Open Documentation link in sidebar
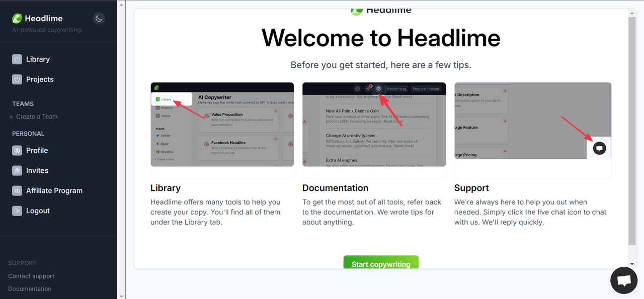Viewport: 644px width, 299px height. (30, 289)
